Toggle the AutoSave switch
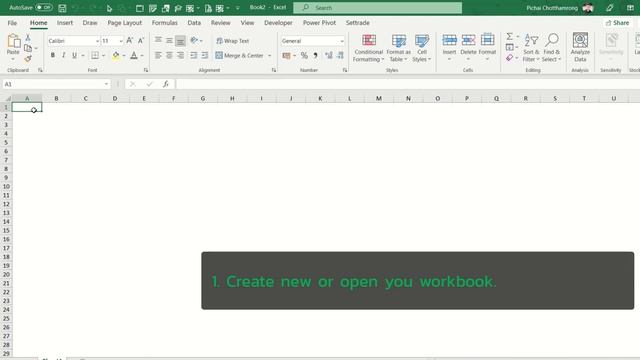 (44, 7)
